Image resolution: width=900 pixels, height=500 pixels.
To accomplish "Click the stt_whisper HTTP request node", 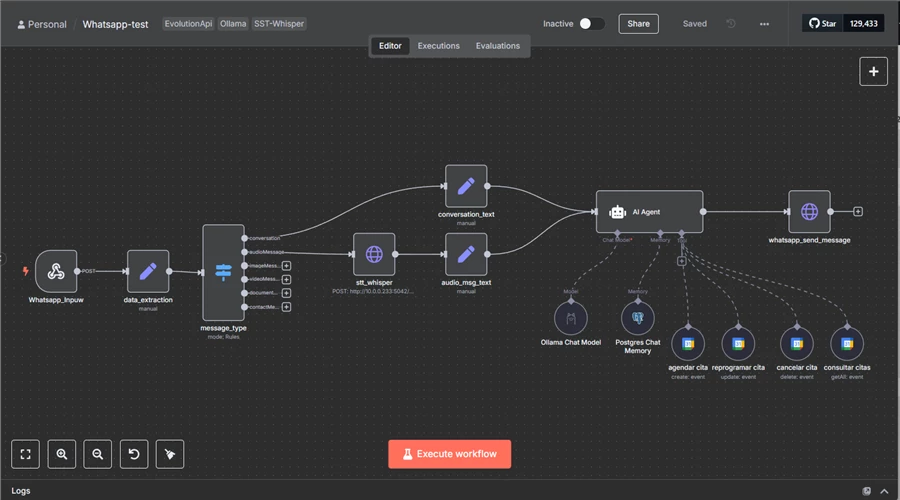I will tap(374, 254).
